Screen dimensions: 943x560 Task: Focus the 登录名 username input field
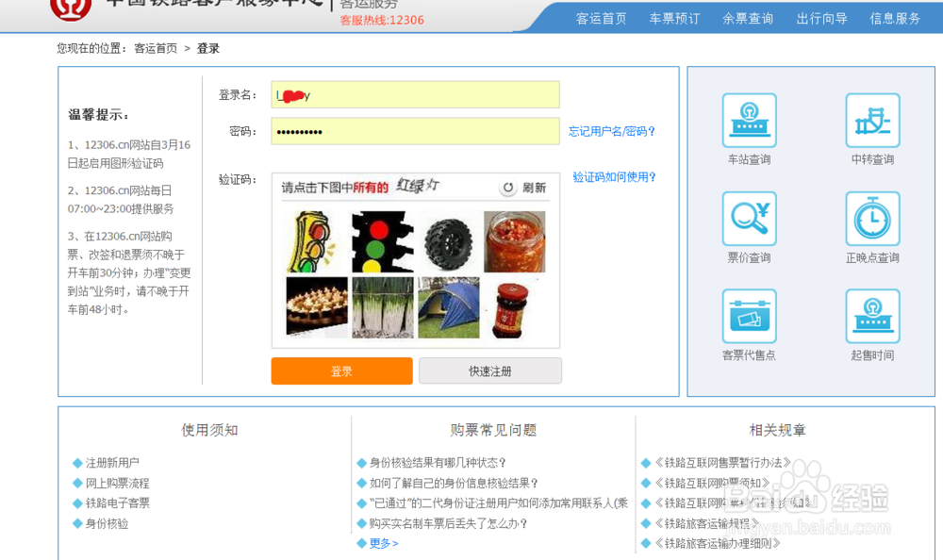tap(415, 94)
